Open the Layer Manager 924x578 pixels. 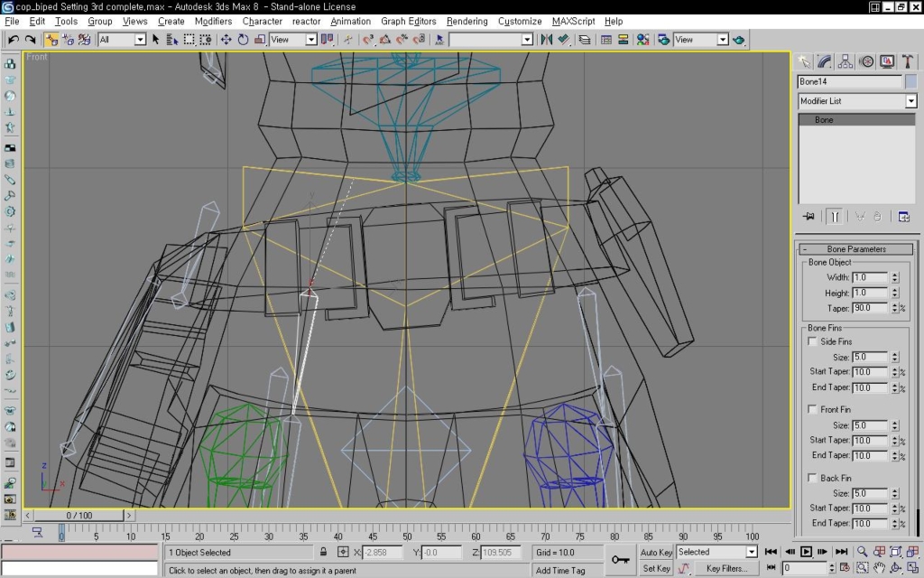(584, 40)
